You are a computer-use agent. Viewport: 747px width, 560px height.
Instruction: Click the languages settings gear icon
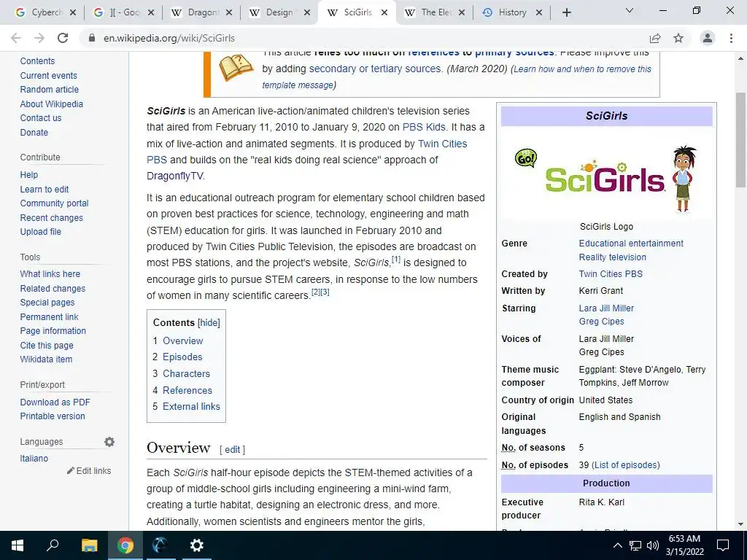tap(109, 442)
